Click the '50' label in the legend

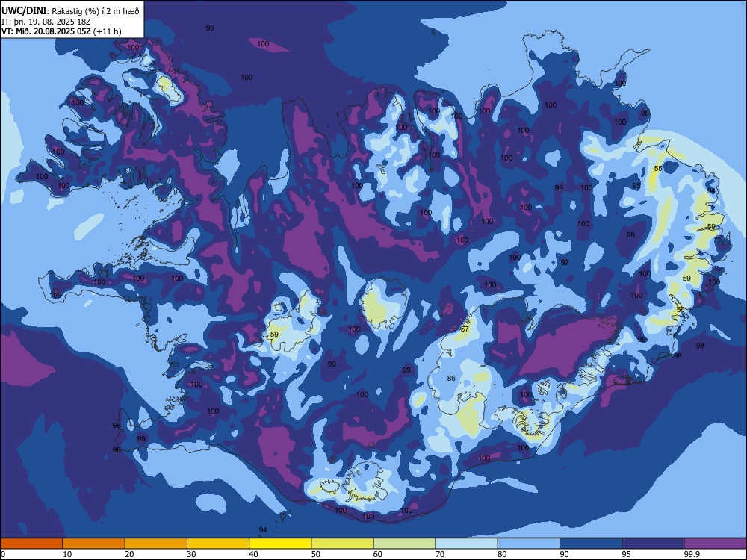click(316, 554)
